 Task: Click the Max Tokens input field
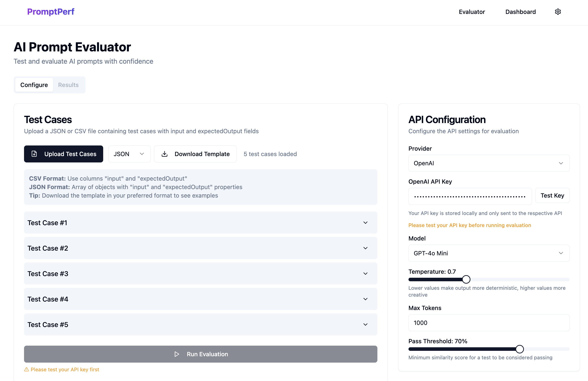tap(489, 323)
